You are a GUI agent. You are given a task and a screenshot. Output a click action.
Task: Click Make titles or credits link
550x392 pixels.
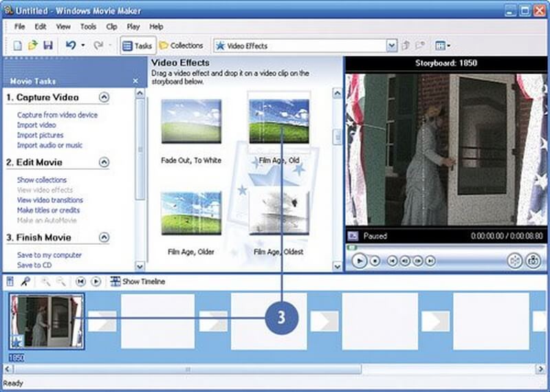pyautogui.click(x=48, y=210)
